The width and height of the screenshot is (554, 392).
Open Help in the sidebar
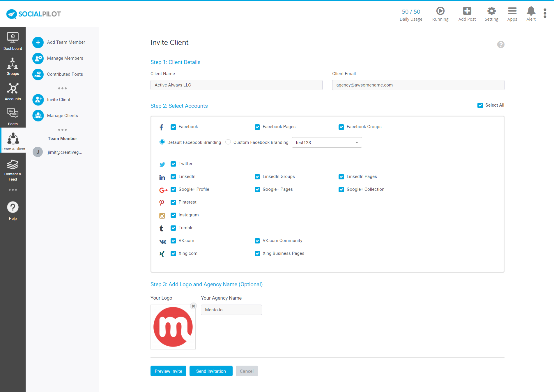(13, 211)
